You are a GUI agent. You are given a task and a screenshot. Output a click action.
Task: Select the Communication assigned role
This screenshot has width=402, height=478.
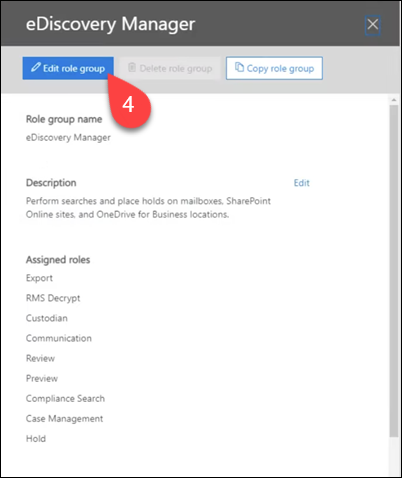pyautogui.click(x=59, y=338)
